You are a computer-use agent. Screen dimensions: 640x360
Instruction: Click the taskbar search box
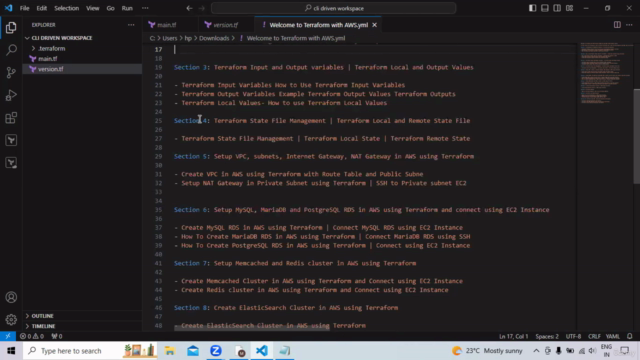(90, 351)
